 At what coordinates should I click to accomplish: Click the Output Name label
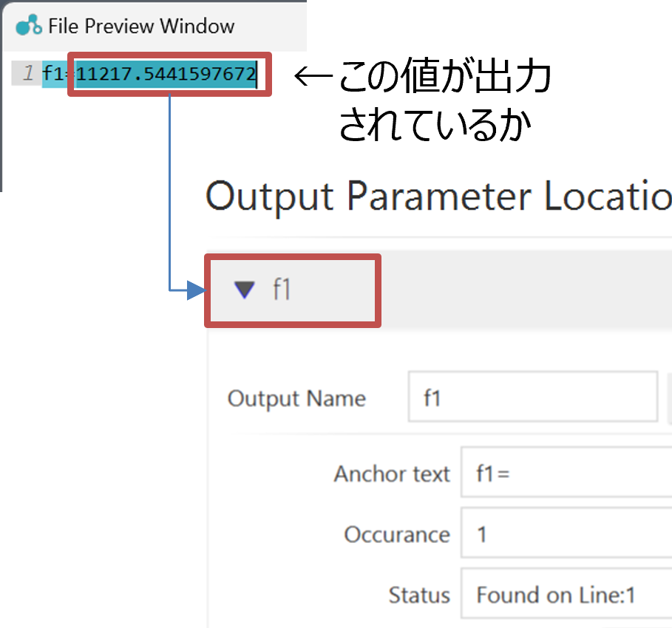[296, 399]
